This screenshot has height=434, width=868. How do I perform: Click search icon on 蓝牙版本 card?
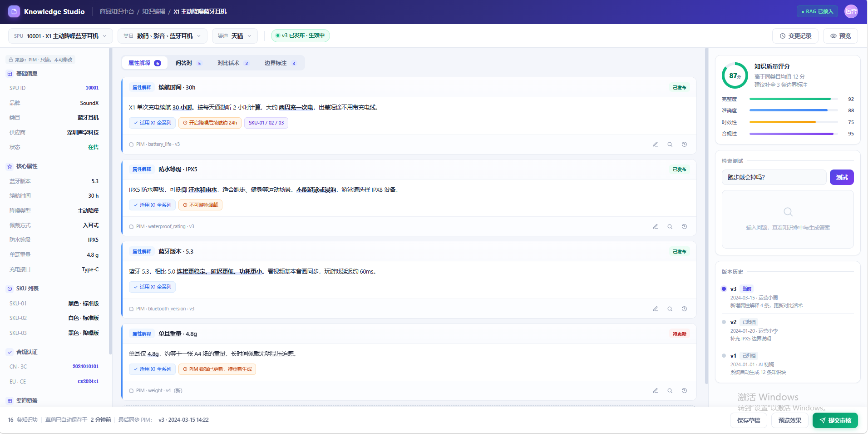click(x=670, y=309)
